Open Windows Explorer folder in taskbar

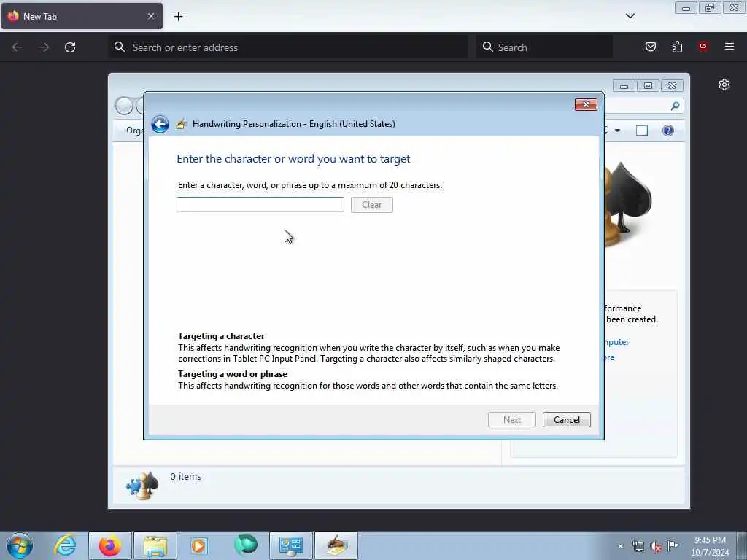(x=155, y=545)
